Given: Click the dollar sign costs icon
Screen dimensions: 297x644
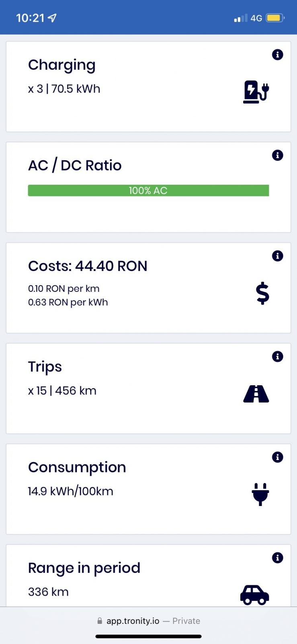Looking at the screenshot, I should (262, 293).
